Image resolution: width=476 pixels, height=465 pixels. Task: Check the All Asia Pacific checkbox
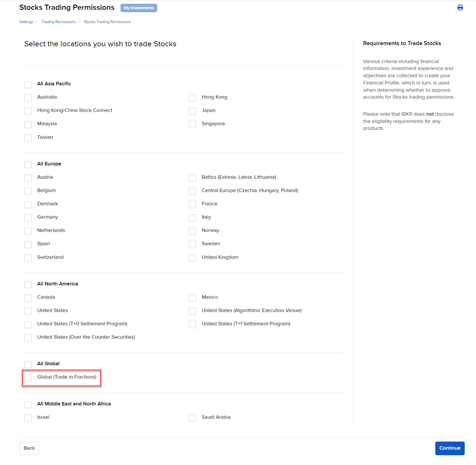coord(28,84)
